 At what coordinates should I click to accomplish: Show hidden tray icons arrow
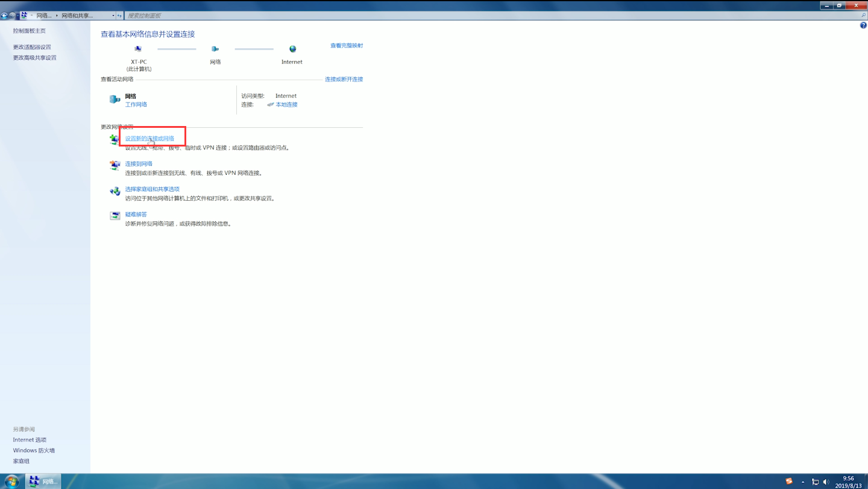point(803,482)
